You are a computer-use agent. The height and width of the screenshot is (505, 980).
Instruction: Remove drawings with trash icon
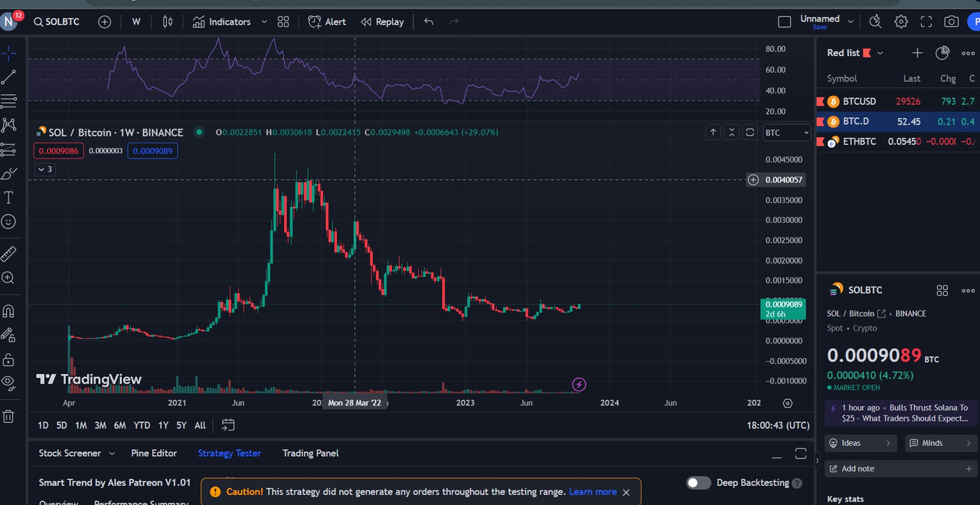pyautogui.click(x=8, y=416)
